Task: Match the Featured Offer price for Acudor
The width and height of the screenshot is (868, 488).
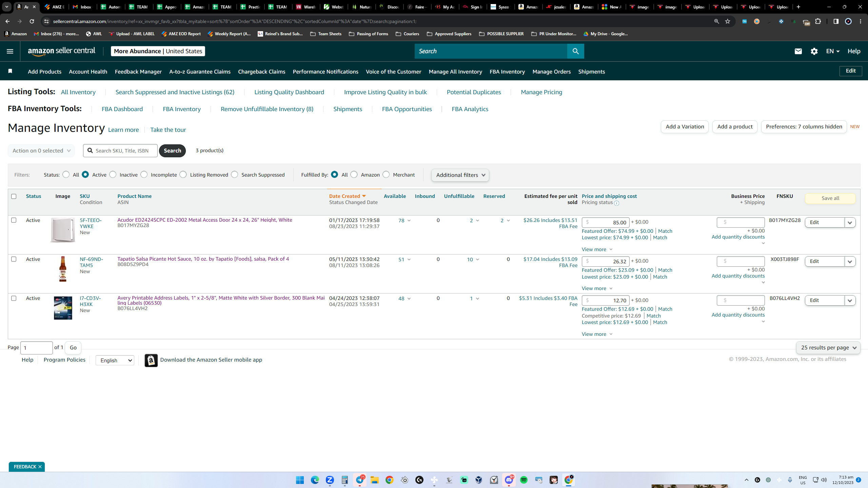Action: [x=665, y=231]
